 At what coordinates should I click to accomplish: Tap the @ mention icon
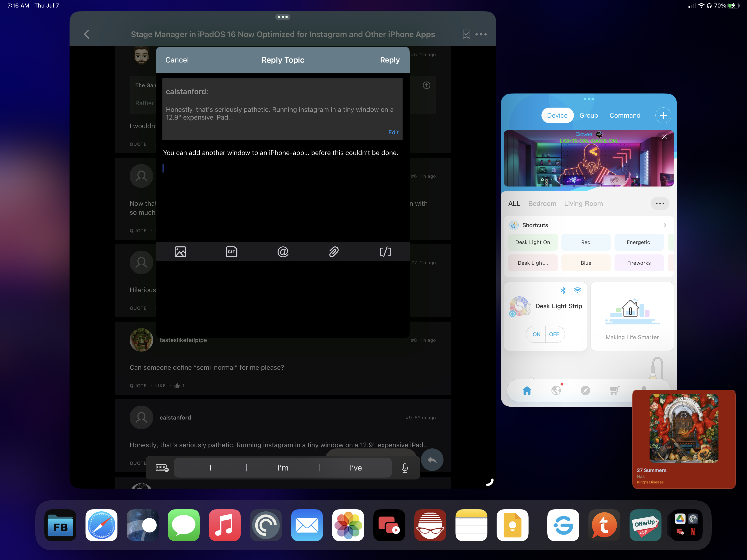click(283, 252)
